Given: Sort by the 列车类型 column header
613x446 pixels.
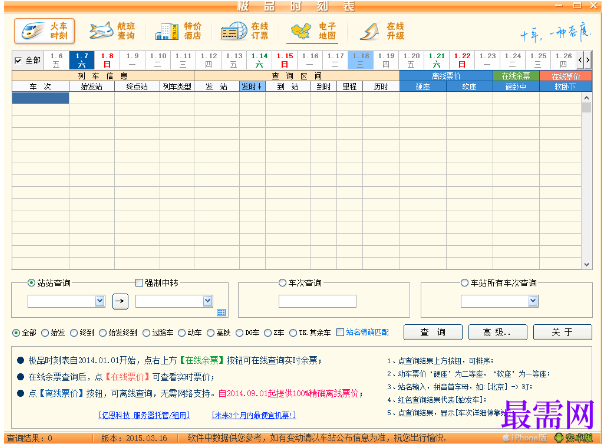Looking at the screenshot, I should (177, 86).
